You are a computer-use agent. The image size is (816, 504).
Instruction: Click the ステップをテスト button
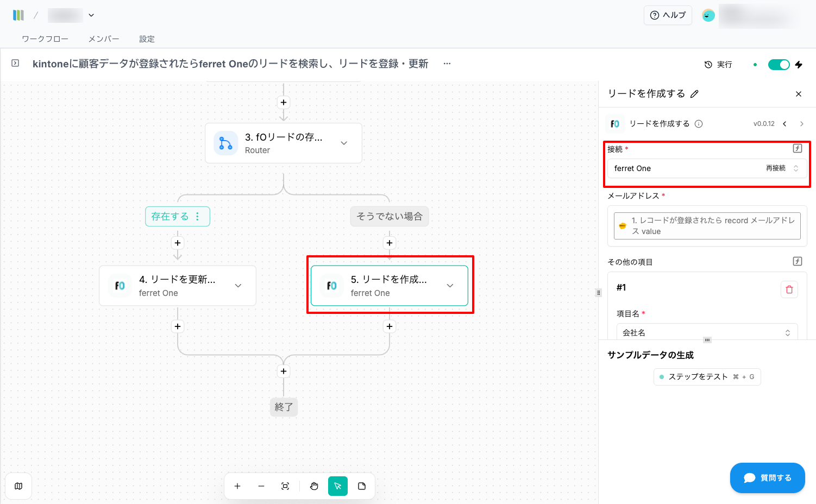point(707,376)
